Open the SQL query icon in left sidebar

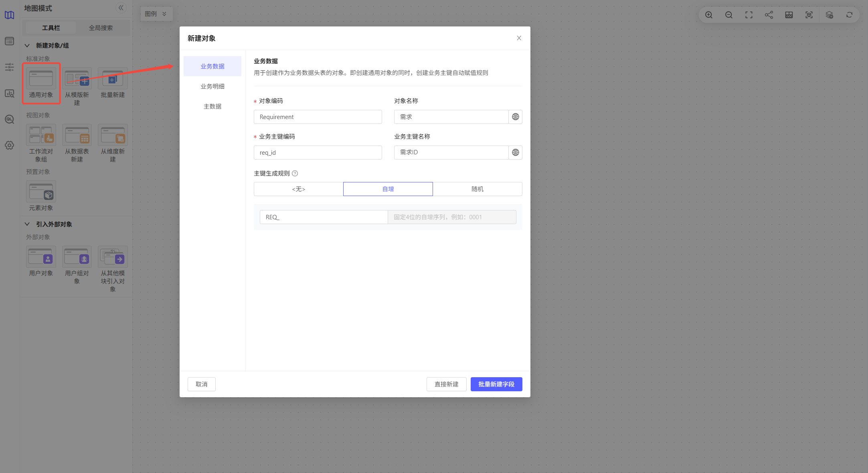pyautogui.click(x=10, y=119)
